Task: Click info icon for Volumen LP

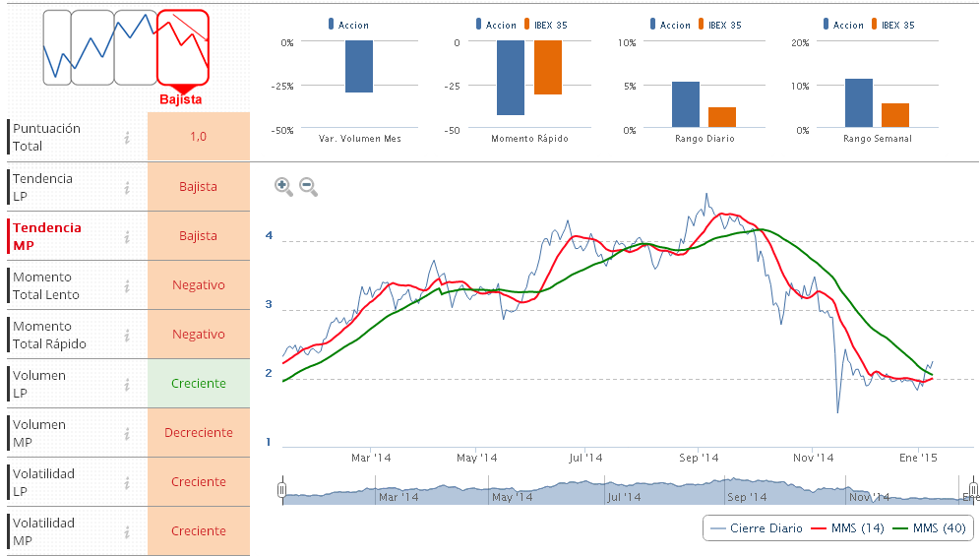Action: click(x=127, y=384)
